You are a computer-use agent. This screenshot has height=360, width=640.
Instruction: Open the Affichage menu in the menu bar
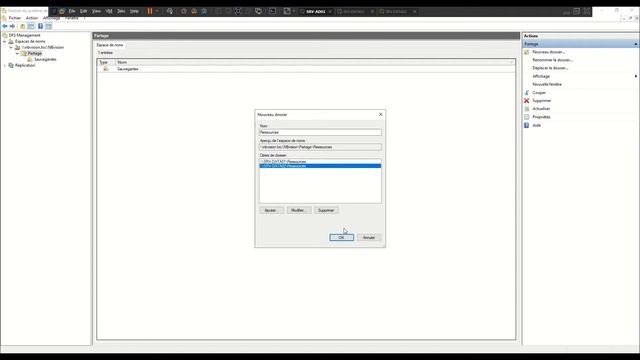[51, 18]
